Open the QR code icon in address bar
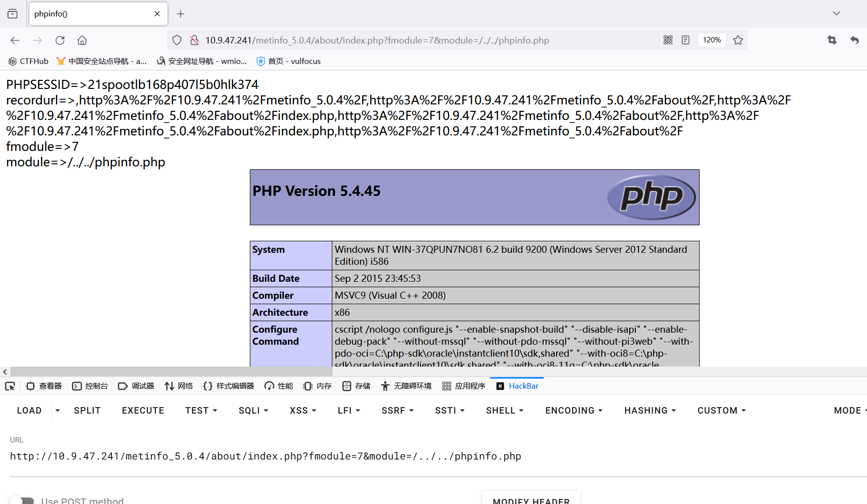Image resolution: width=867 pixels, height=504 pixels. [668, 40]
